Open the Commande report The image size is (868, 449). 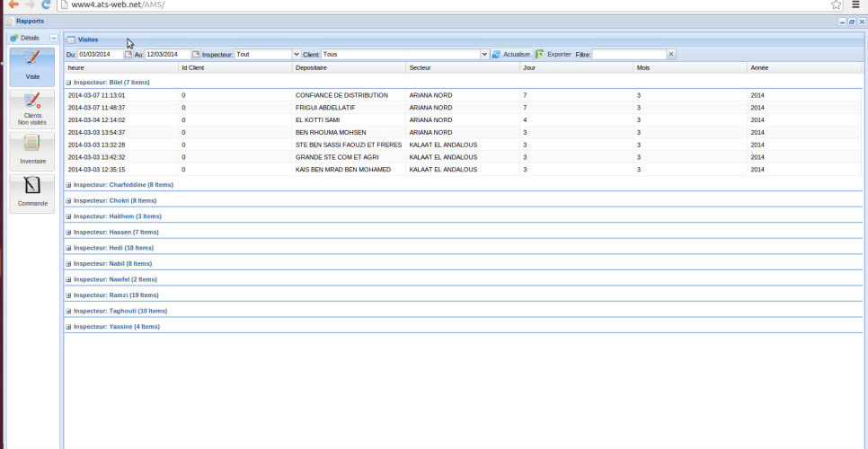(32, 192)
